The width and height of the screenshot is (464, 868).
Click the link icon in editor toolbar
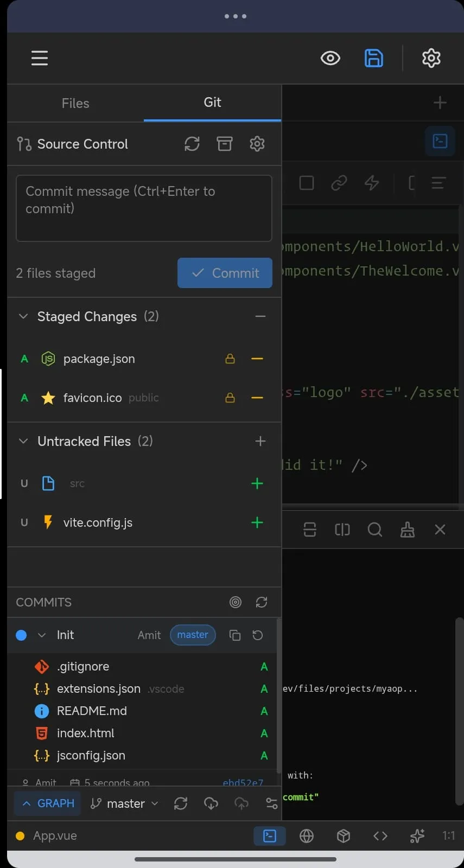click(x=339, y=183)
